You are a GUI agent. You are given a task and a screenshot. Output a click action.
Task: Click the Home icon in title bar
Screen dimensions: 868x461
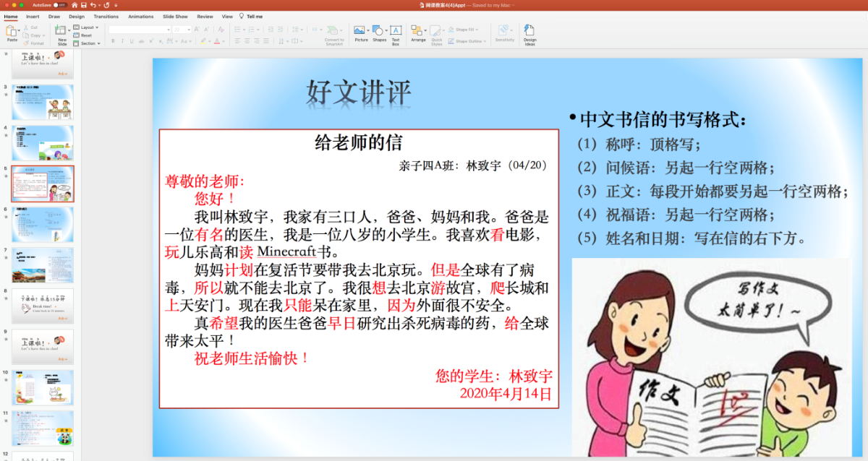coord(75,5)
